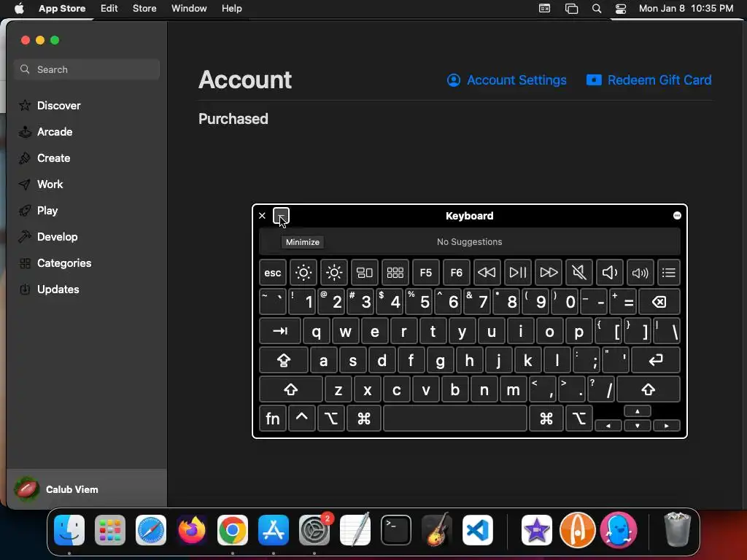The height and width of the screenshot is (560, 747).
Task: Tap the play/pause media key
Action: coord(517,273)
